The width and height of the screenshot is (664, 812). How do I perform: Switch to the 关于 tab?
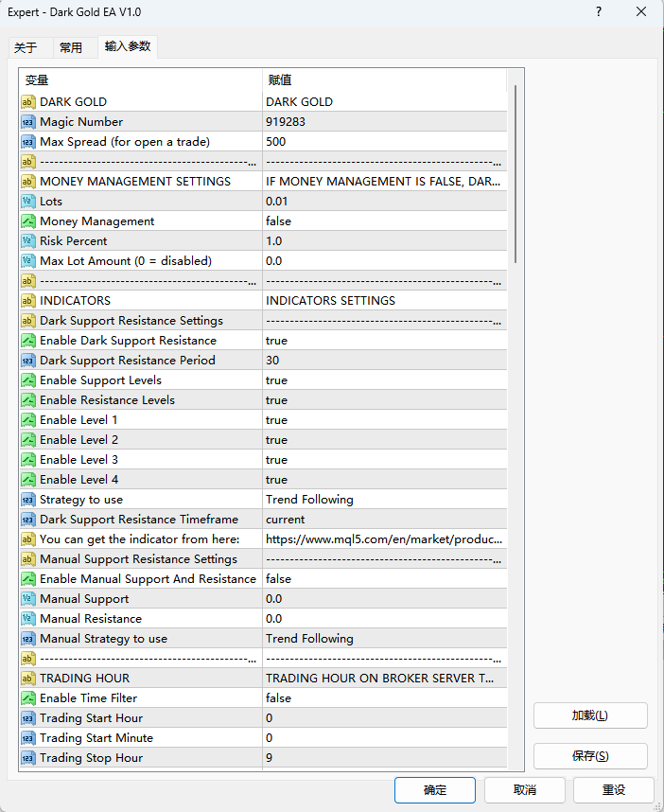[x=26, y=47]
